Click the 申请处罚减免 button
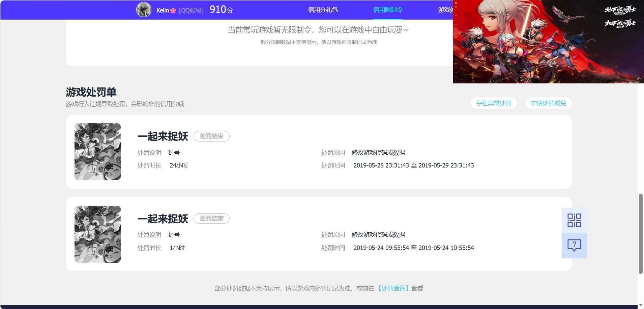This screenshot has height=309, width=644. (x=549, y=103)
